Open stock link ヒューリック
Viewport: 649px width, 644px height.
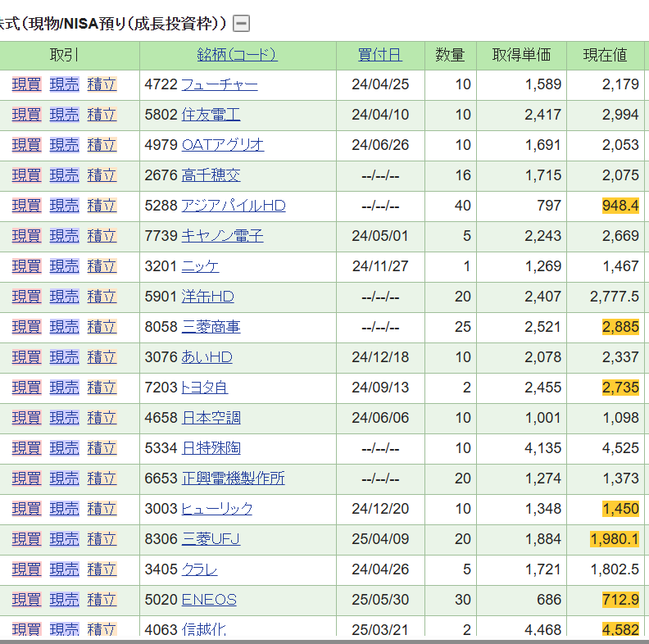(217, 509)
